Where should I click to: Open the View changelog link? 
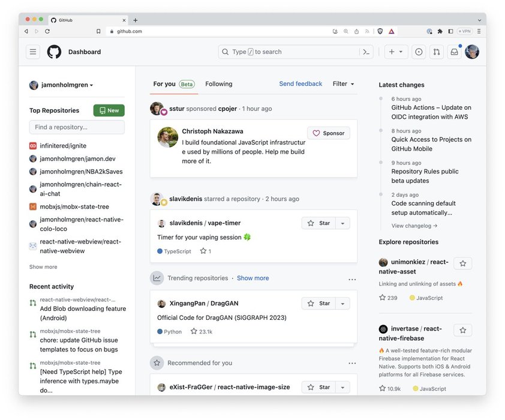click(x=414, y=226)
